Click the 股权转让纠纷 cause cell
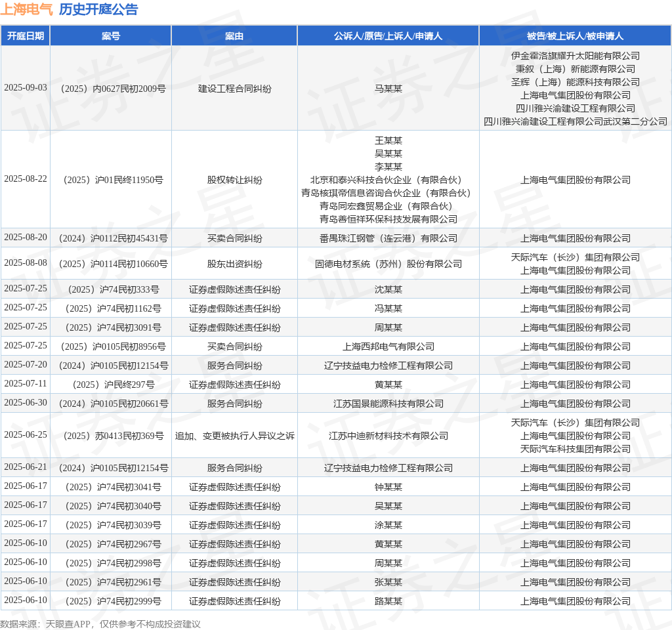This screenshot has height=630, width=672. [234, 180]
